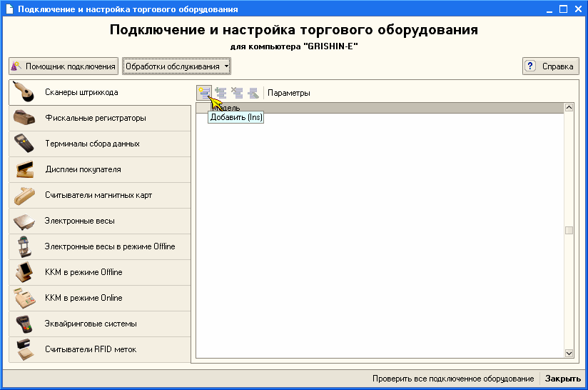Go to Считыватели магнитных карт tab
The height and width of the screenshot is (390, 588).
point(100,195)
